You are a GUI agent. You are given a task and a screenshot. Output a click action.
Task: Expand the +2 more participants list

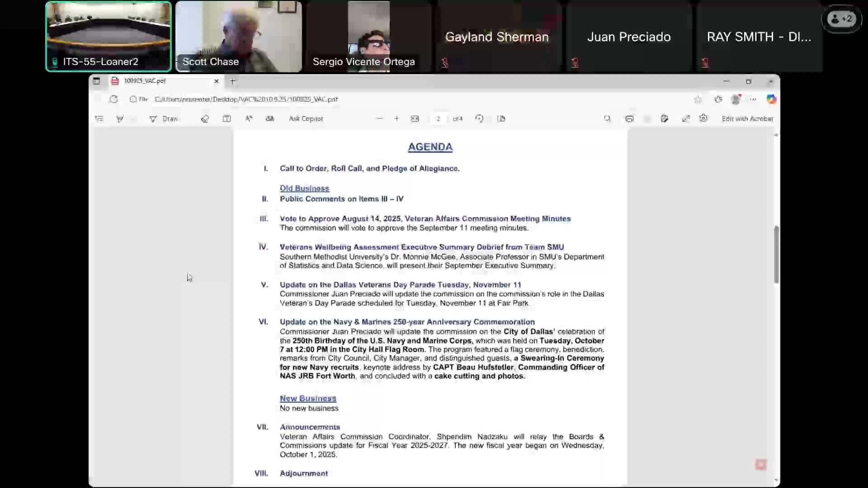[841, 19]
